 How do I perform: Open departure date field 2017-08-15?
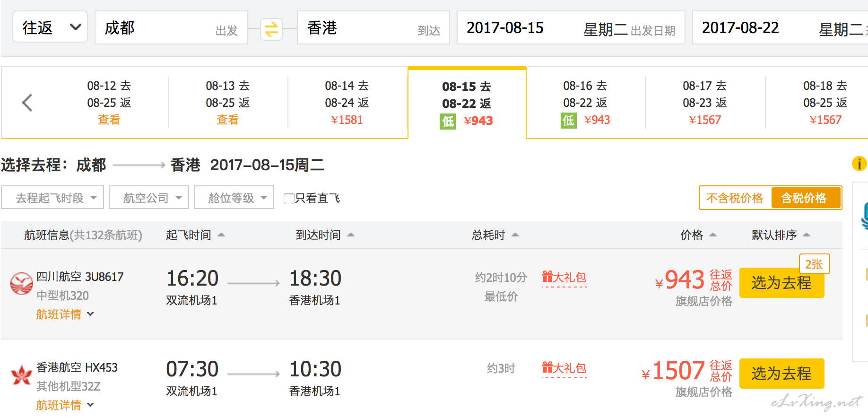[571, 27]
